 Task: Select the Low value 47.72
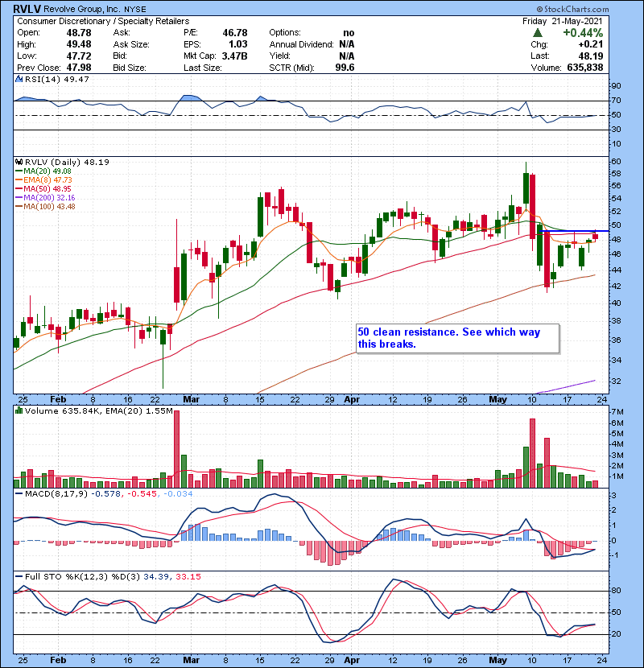click(x=79, y=56)
